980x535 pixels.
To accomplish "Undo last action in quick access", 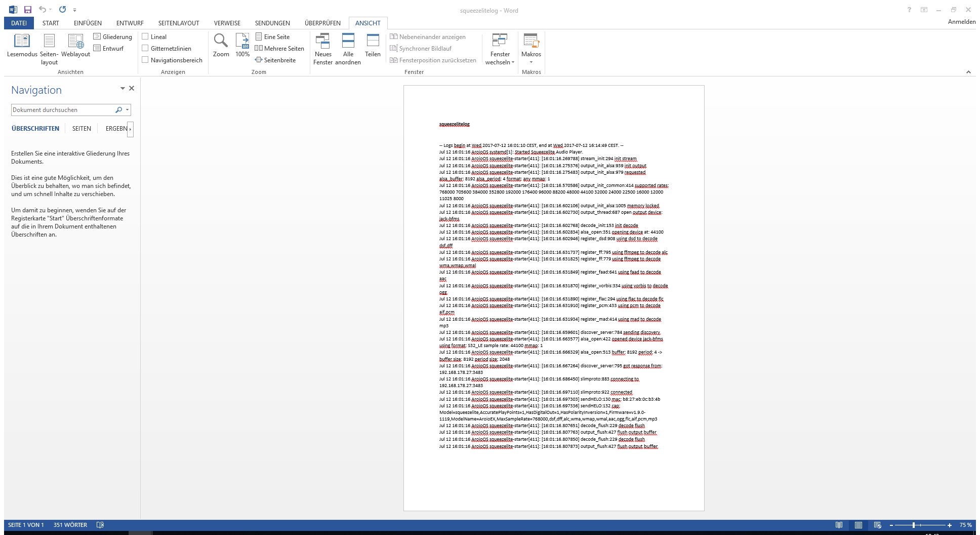I will [x=43, y=10].
